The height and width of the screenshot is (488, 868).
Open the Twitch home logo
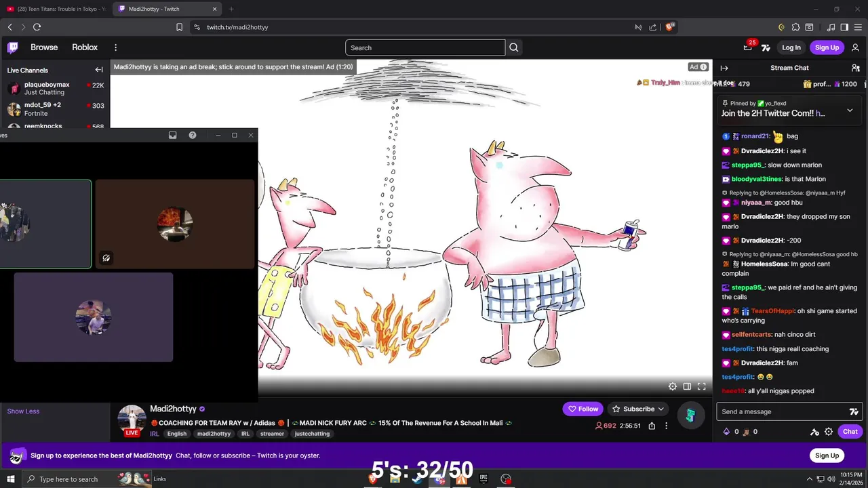coord(13,47)
